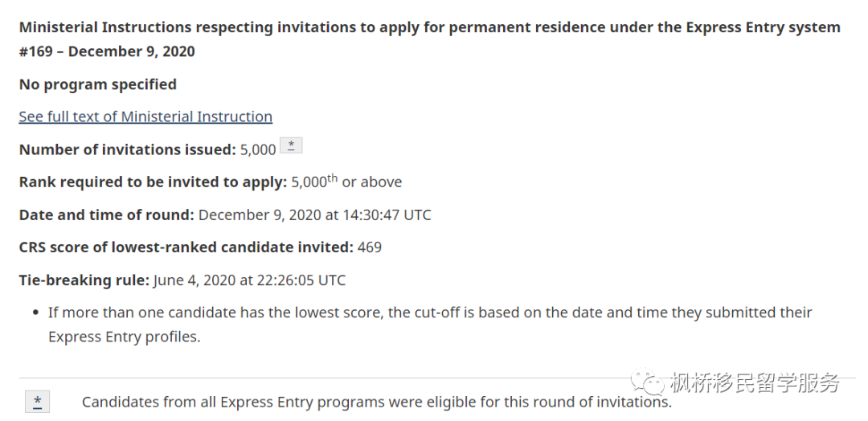Click the 'Tie-breaking rule' label
The width and height of the screenshot is (868, 421).
pos(84,280)
